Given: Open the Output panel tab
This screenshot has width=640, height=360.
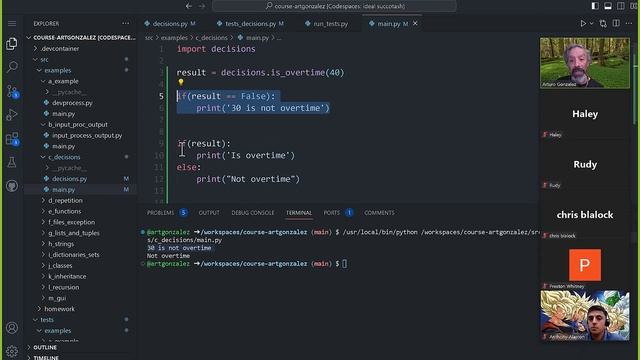Looking at the screenshot, I should [x=209, y=213].
